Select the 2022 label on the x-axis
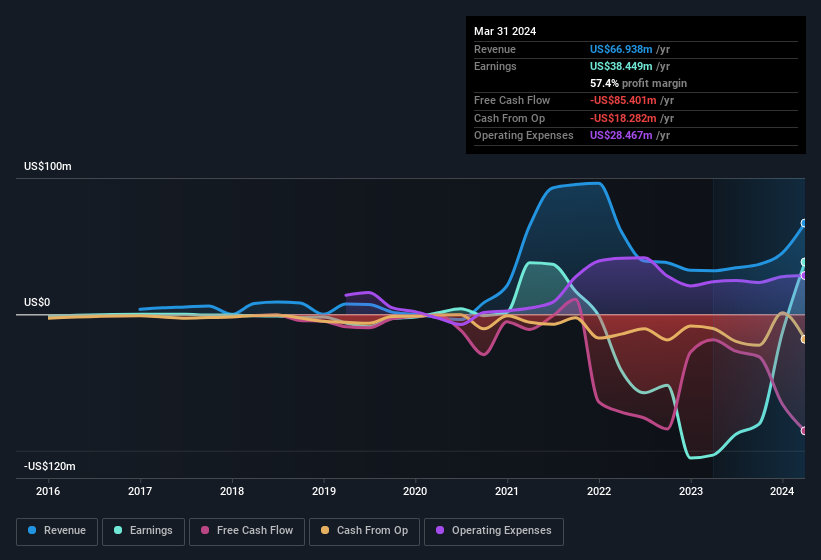 (x=599, y=491)
